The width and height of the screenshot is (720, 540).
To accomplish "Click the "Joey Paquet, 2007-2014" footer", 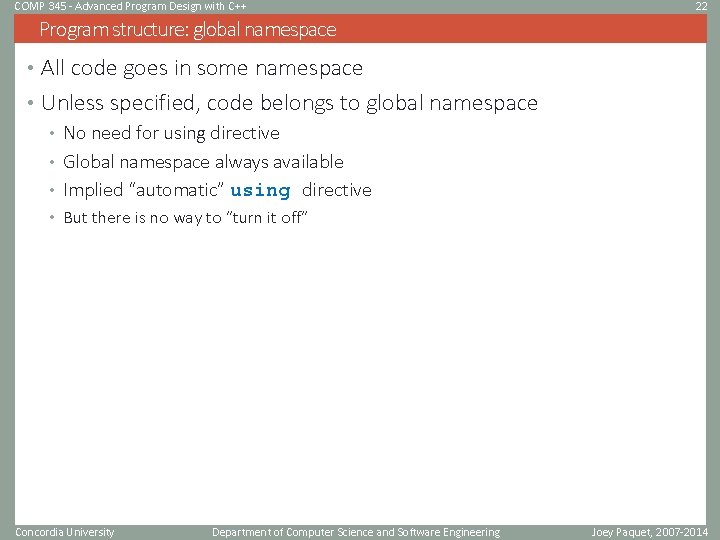I will (x=650, y=532).
